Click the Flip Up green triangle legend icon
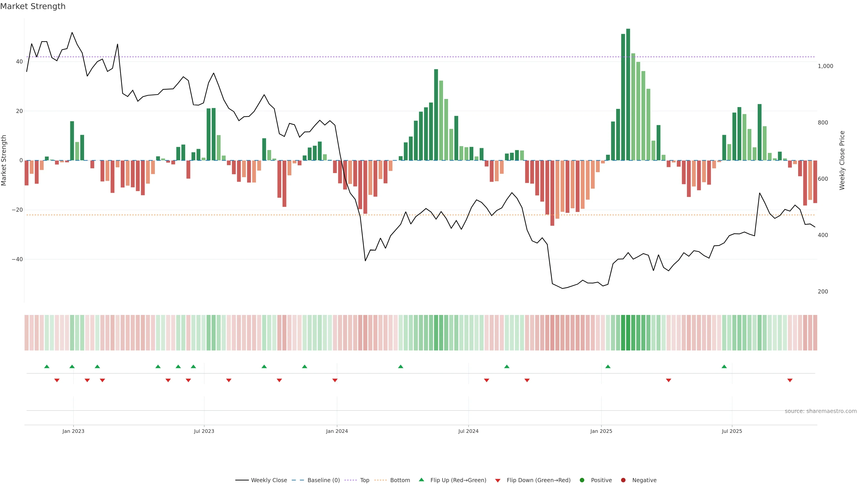Viewport: 868px width, 488px height. point(421,480)
